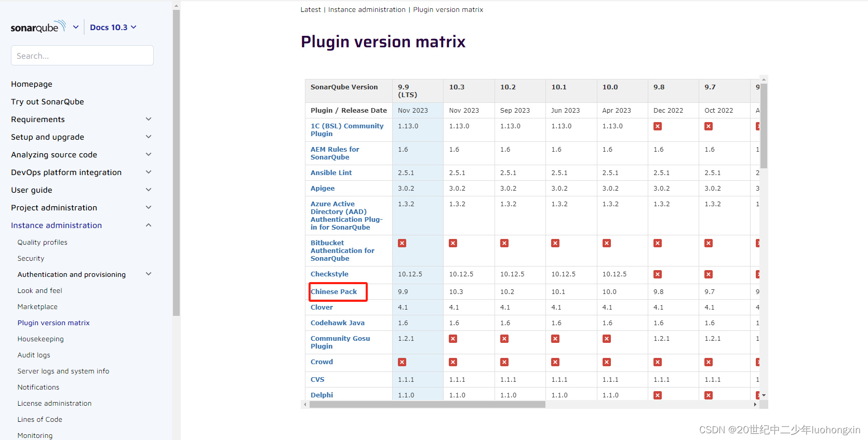Open Community Gosu Plugin link

[x=340, y=342]
